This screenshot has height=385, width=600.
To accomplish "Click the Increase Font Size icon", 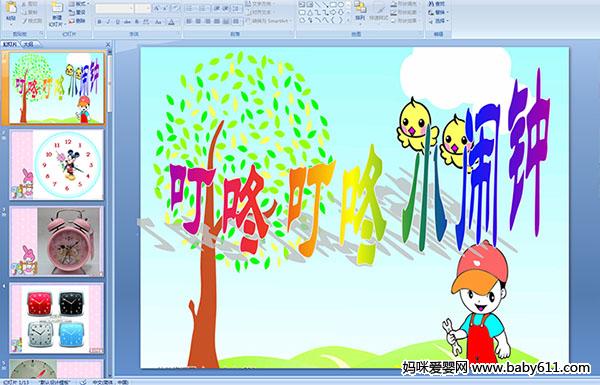I will pyautogui.click(x=157, y=8).
